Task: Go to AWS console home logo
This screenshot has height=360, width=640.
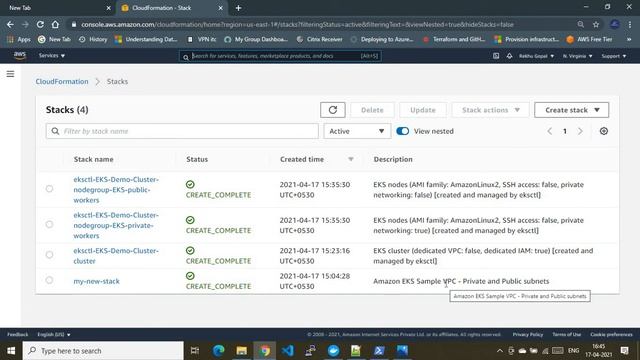Action: 20,55
